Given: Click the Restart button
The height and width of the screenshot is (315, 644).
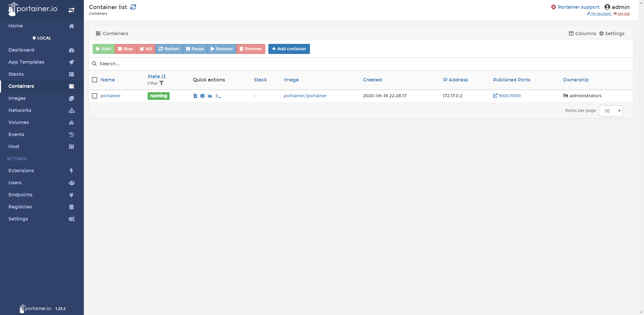Looking at the screenshot, I should (169, 49).
